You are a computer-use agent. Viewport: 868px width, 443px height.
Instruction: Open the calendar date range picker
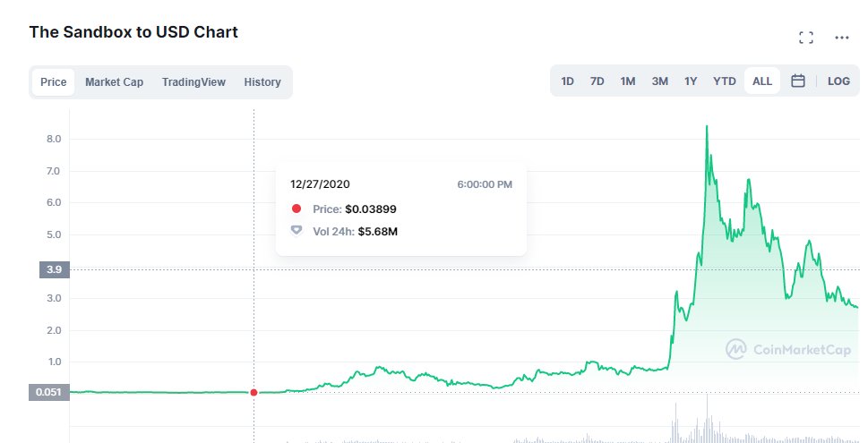798,81
